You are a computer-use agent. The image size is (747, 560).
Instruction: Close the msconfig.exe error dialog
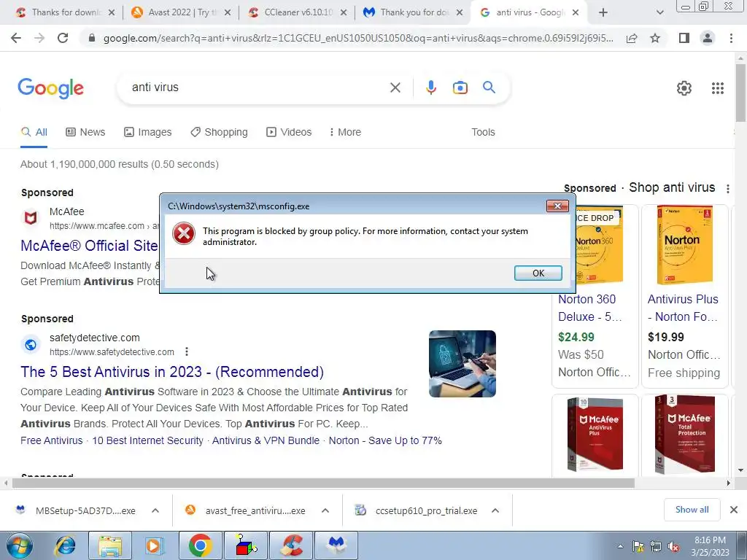(x=557, y=206)
